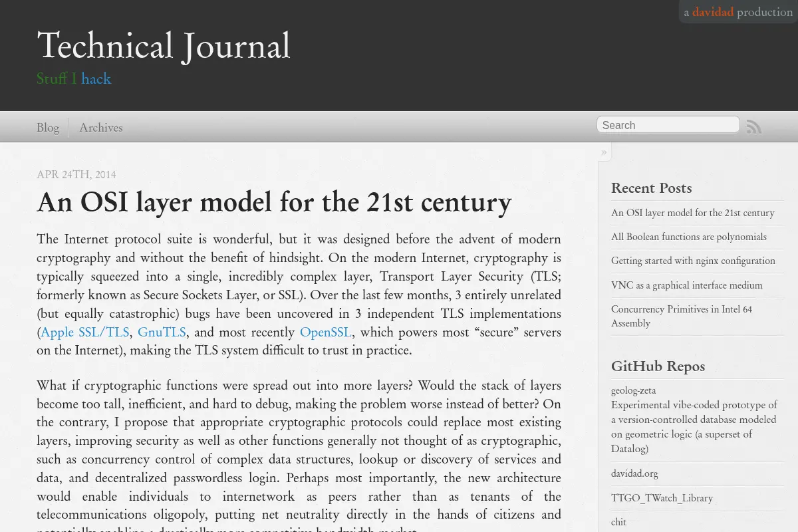Image resolution: width=798 pixels, height=532 pixels.
Task: Follow the GnuTLS link
Action: [x=162, y=332]
